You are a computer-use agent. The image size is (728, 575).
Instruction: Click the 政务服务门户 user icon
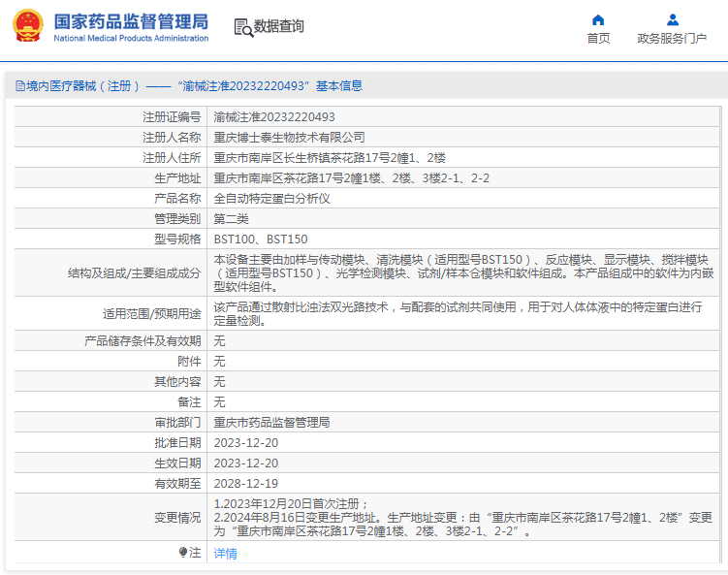tap(673, 20)
